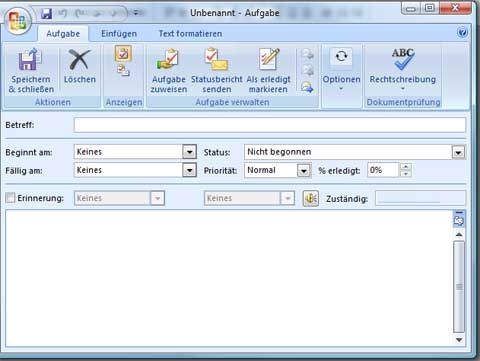Click the quick access Save icon
The width and height of the screenshot is (480, 361).
pyautogui.click(x=46, y=13)
